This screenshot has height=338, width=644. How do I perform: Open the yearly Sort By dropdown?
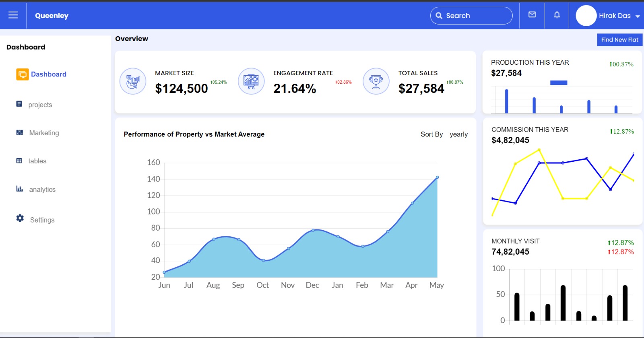(x=458, y=134)
